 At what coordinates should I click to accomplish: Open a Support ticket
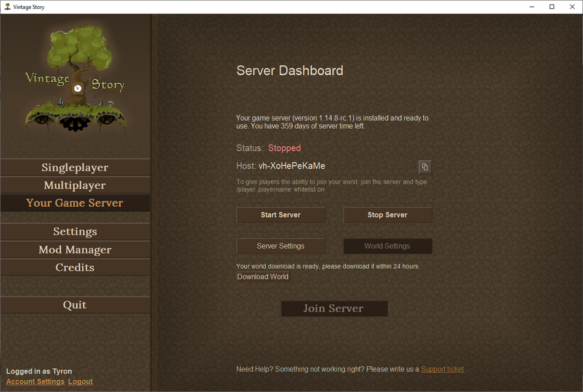click(442, 369)
